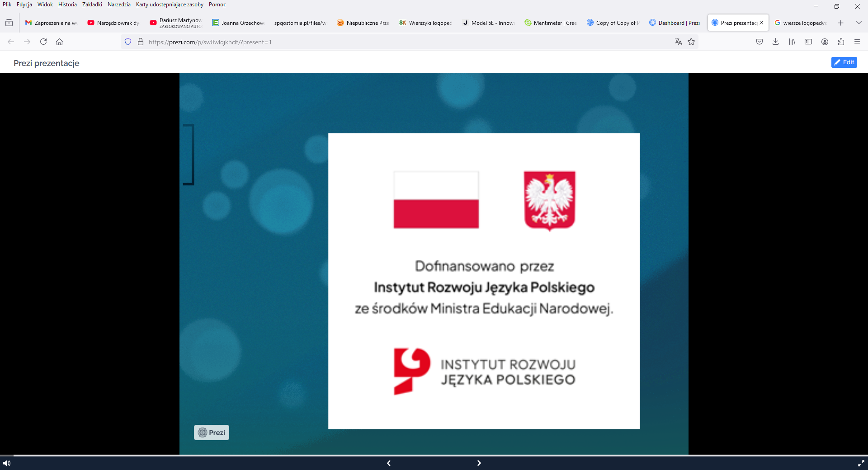Switch to Model 5E tab
This screenshot has height=470, width=868.
488,23
